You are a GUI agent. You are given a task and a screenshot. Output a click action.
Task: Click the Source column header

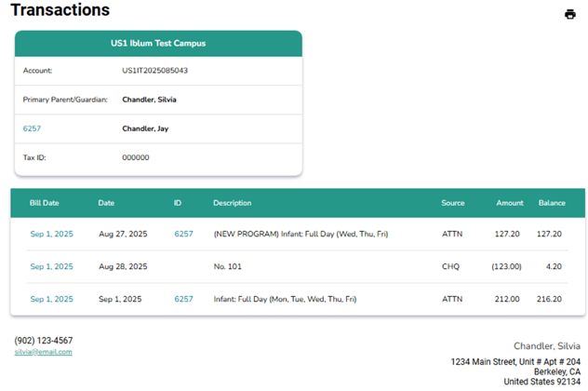pos(453,203)
